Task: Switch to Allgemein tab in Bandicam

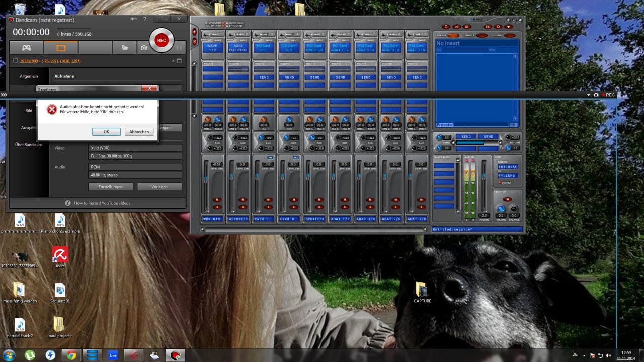Action: [29, 76]
